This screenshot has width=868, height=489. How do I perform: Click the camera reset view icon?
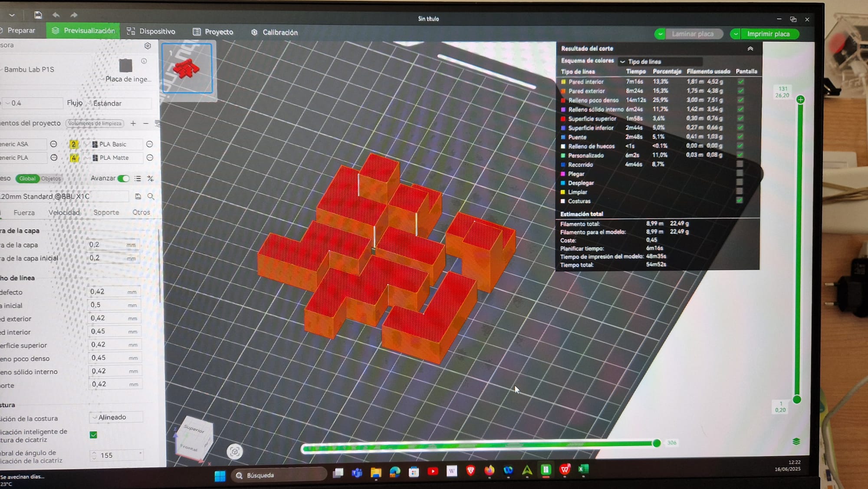click(x=234, y=452)
